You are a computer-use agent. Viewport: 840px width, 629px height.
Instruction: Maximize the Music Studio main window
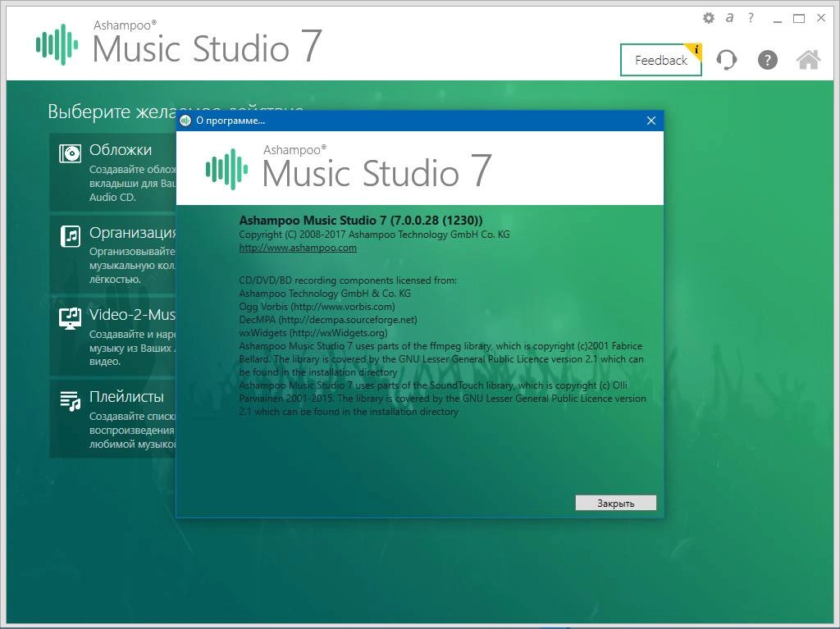coord(799,18)
